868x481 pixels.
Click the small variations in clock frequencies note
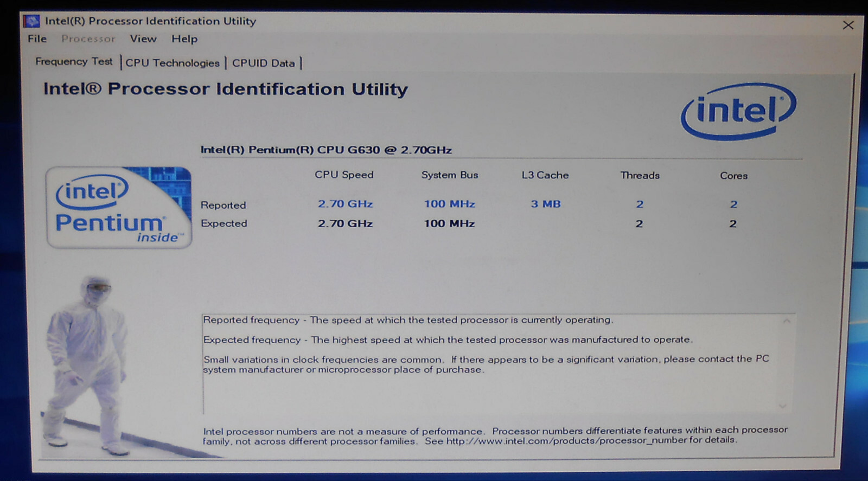[x=486, y=364]
